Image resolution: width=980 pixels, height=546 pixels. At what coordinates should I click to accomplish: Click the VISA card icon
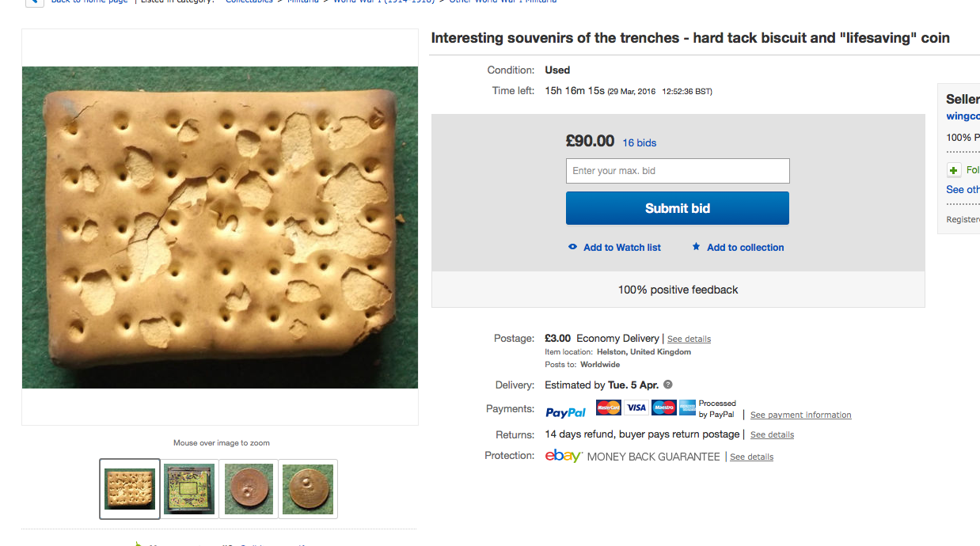click(636, 408)
